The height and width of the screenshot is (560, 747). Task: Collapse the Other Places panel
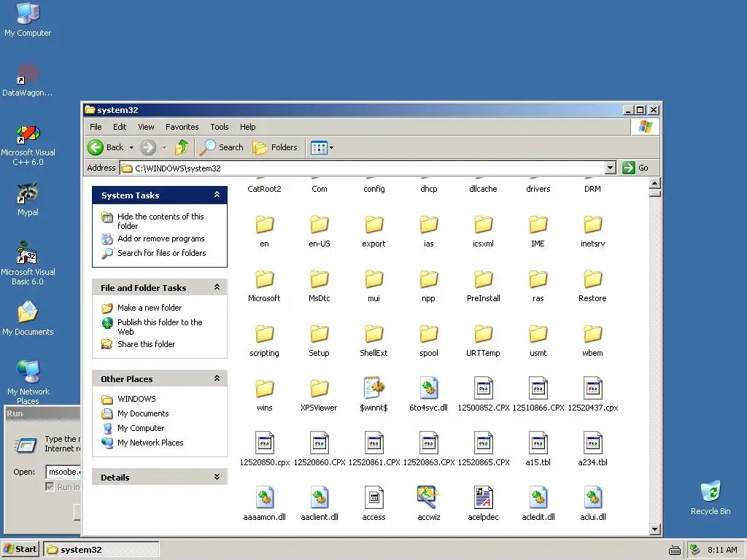(217, 378)
